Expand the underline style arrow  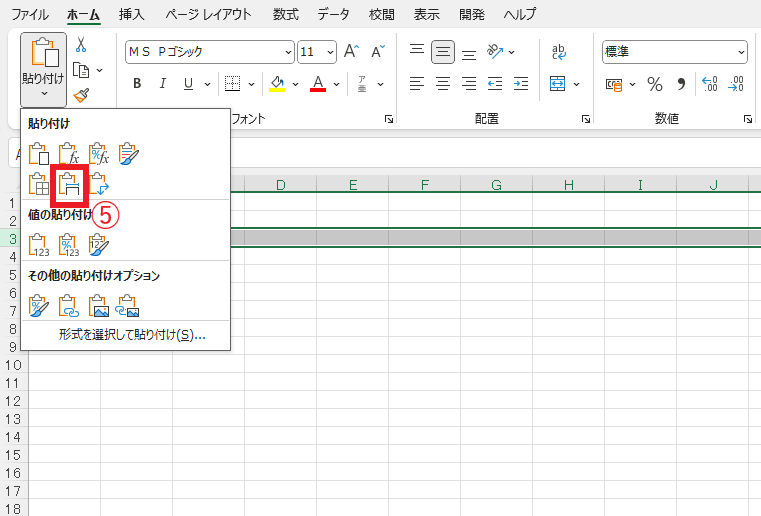coord(207,84)
